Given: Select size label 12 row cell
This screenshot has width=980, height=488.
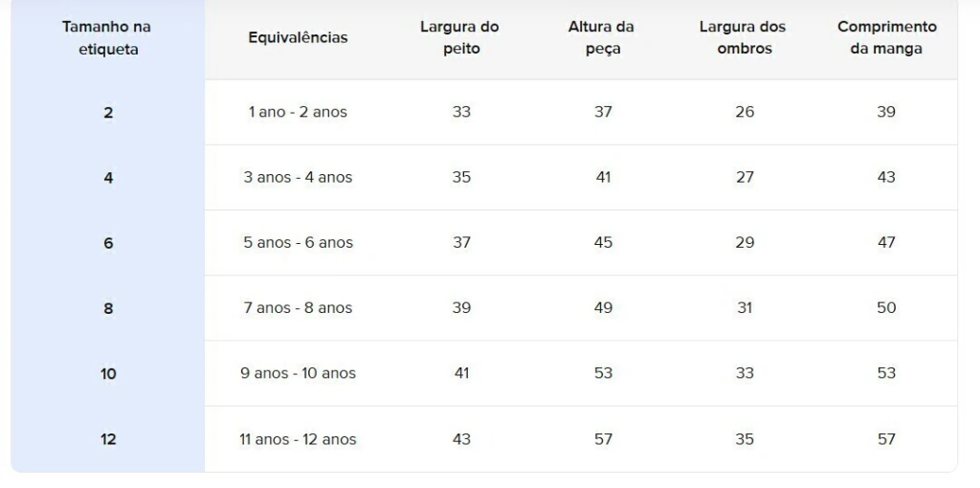Looking at the screenshot, I should 108,439.
